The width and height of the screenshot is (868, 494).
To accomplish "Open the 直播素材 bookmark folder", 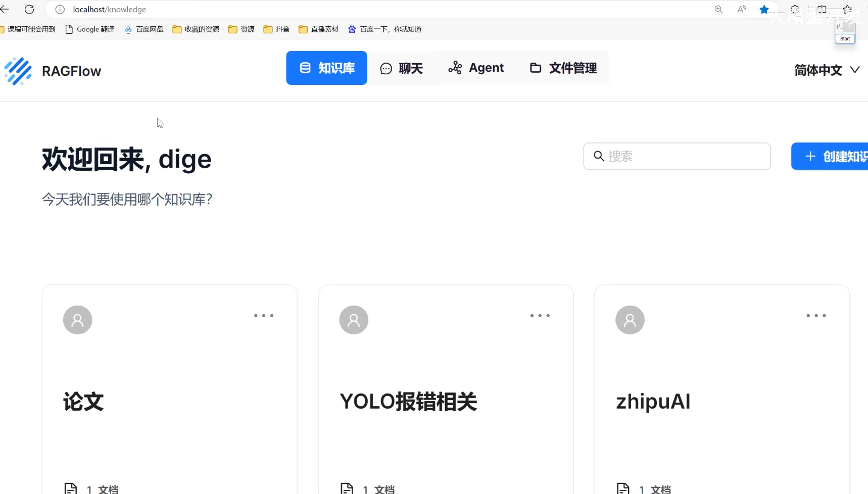I will point(318,29).
